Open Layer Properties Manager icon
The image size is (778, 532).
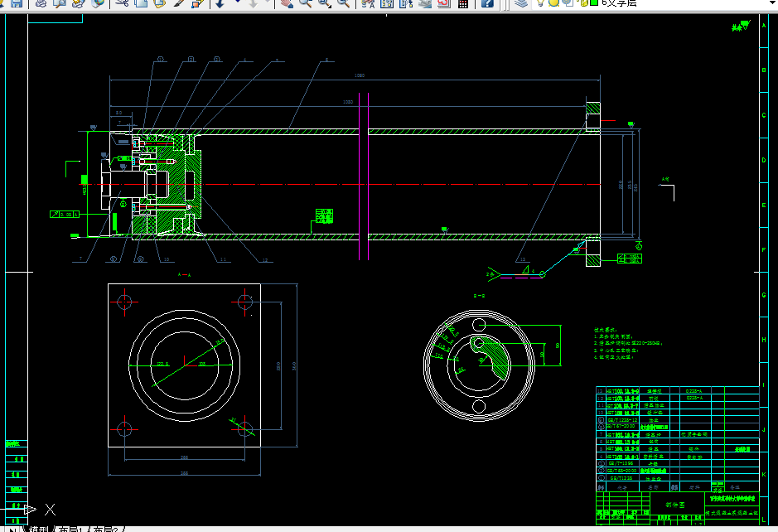(x=520, y=3)
